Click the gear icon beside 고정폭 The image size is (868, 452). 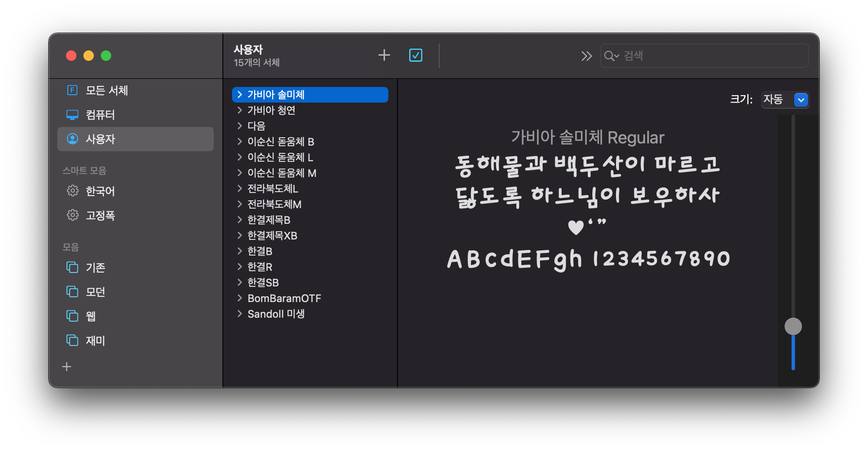coord(73,215)
